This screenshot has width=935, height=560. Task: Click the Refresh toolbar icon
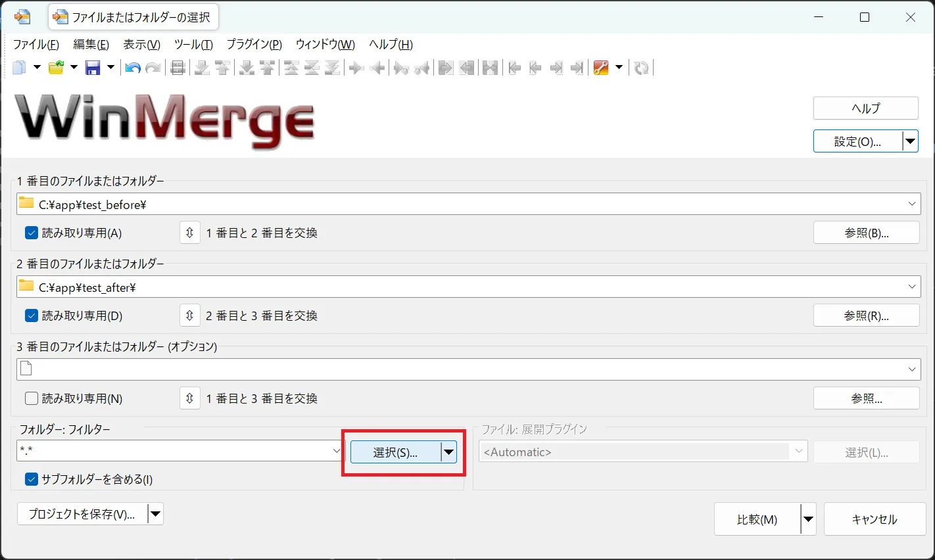pyautogui.click(x=642, y=68)
